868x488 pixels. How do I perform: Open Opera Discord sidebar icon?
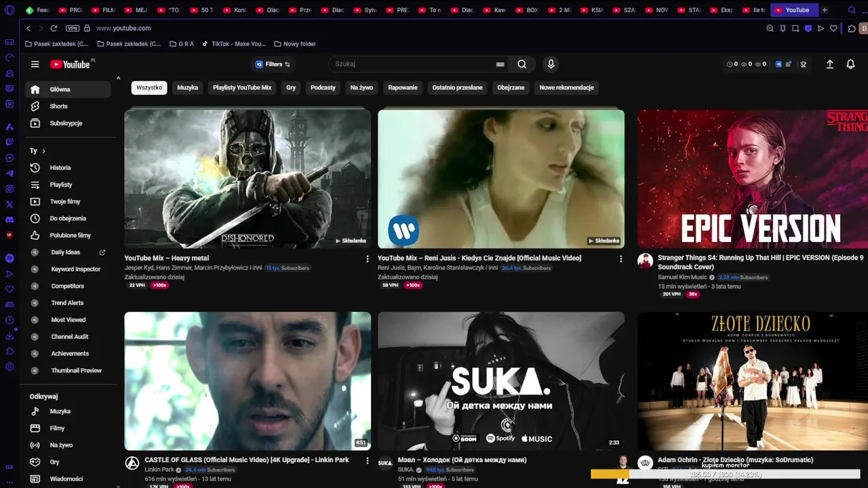coord(9,220)
